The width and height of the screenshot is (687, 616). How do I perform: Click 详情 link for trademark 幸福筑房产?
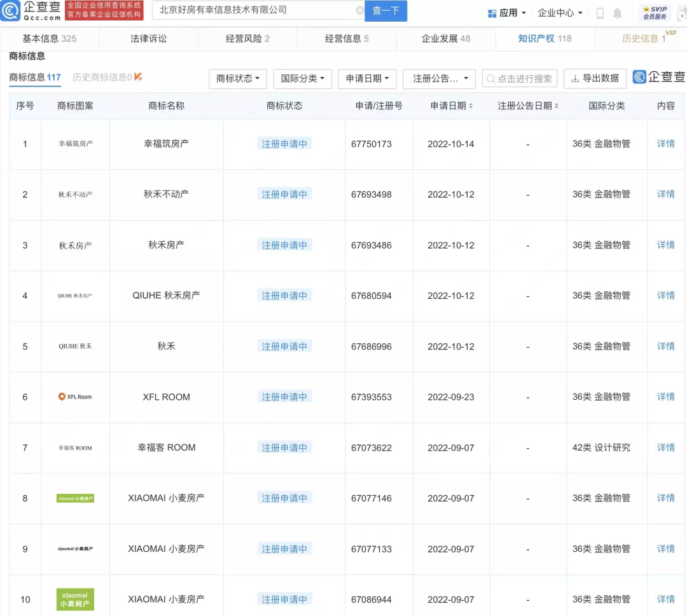click(x=665, y=144)
